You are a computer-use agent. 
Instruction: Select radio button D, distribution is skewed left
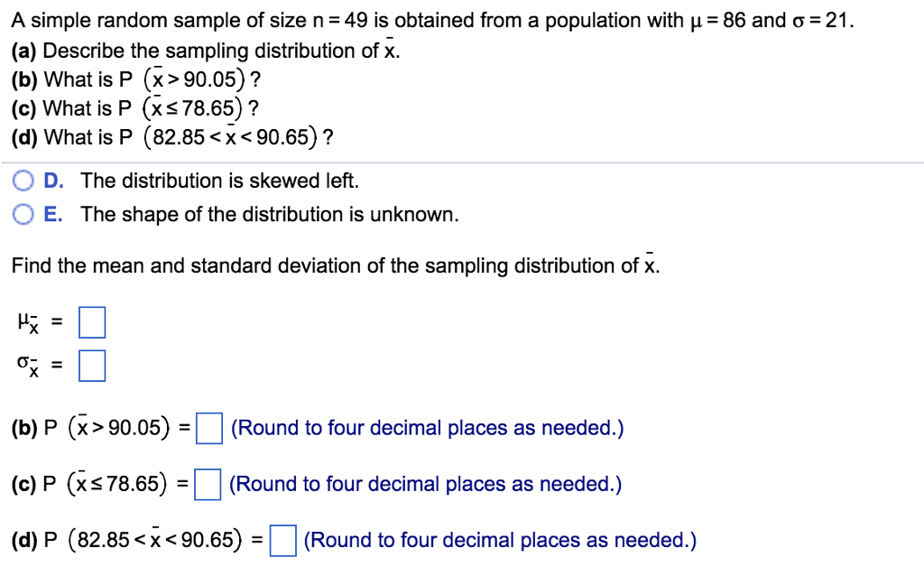point(23,180)
